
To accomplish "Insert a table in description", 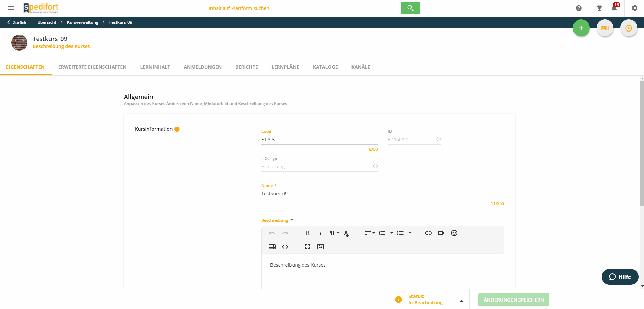I will [x=272, y=247].
